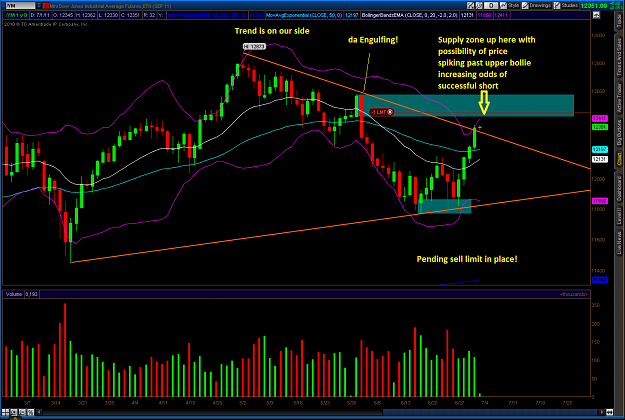Click the 9,193 volume value
This screenshot has width=625, height=420.
[31, 294]
